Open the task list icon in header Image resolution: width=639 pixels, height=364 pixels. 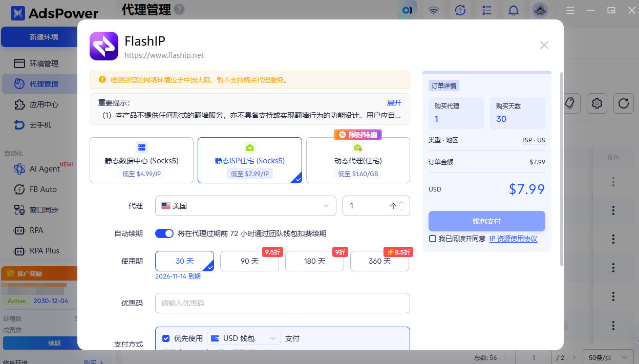pos(487,10)
